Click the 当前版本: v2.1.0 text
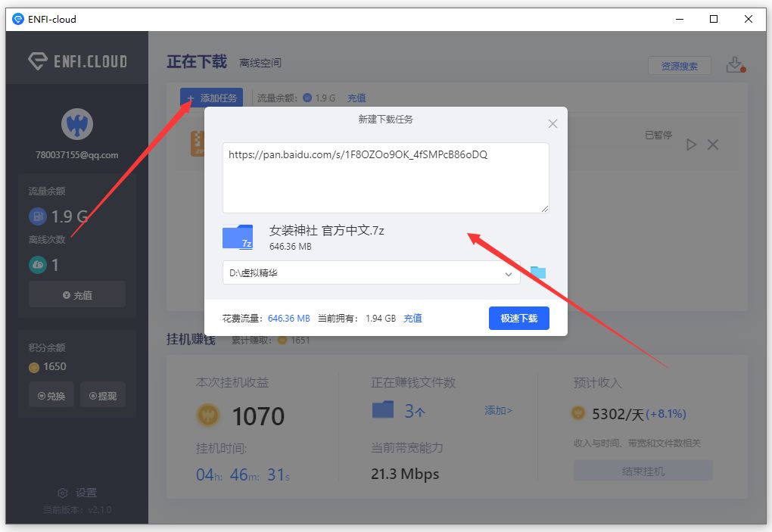The height and width of the screenshot is (532, 772). (77, 510)
